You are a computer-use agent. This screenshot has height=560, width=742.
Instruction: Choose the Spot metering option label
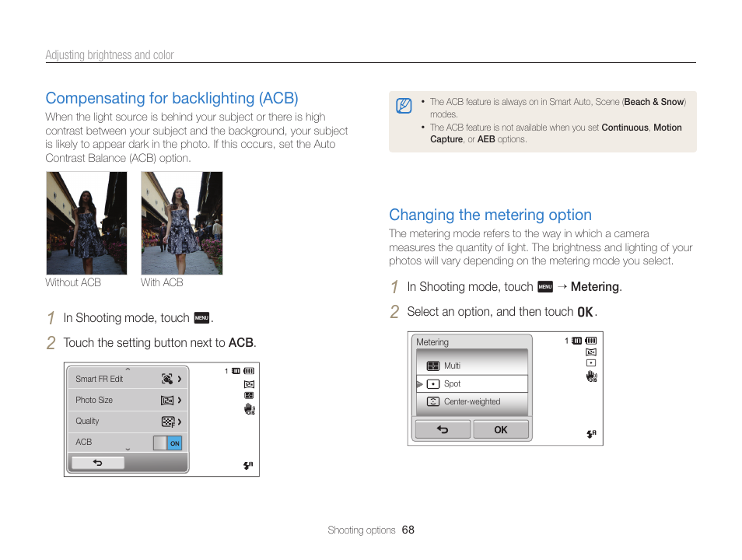[452, 384]
